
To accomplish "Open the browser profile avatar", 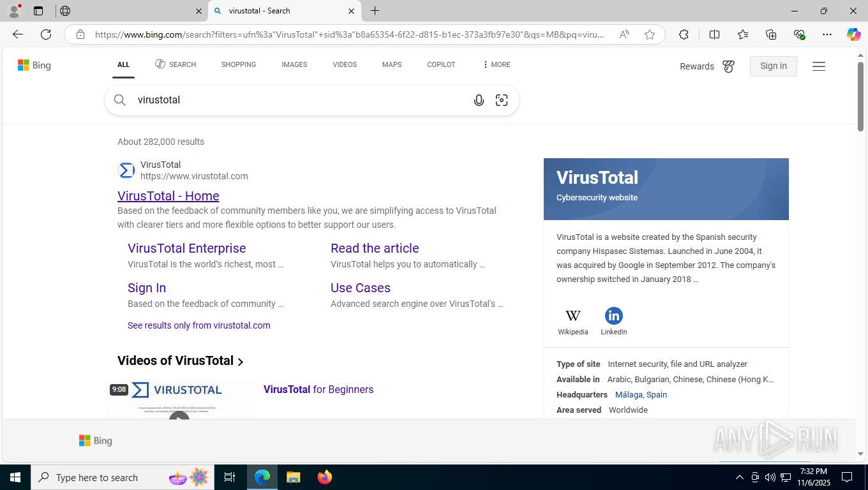I will (14, 11).
